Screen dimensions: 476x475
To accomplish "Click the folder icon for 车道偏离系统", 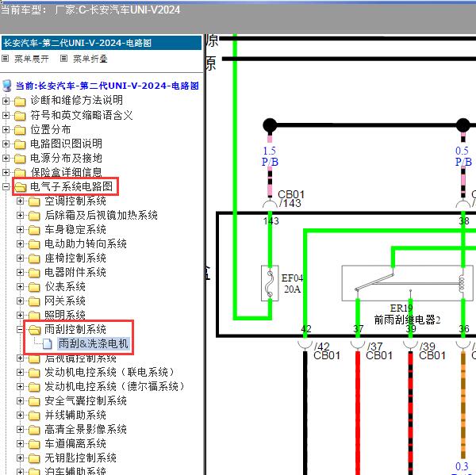I will pos(34,444).
